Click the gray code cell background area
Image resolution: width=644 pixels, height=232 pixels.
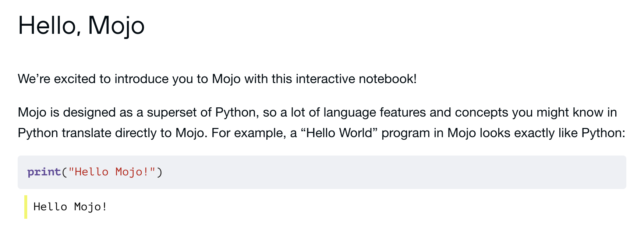click(368, 172)
